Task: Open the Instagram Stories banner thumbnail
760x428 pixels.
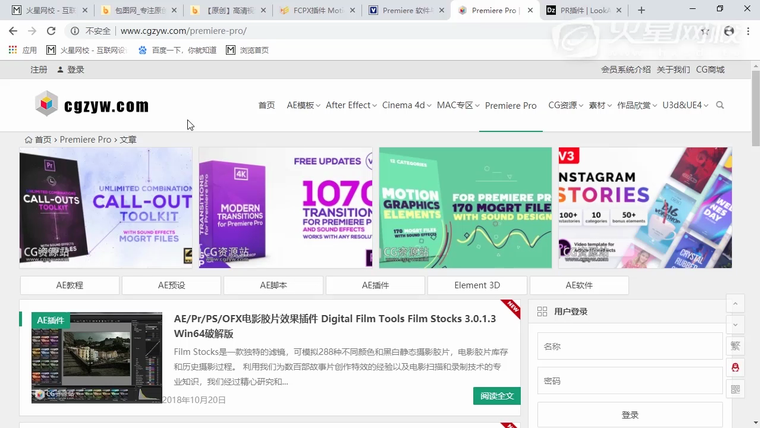Action: point(644,207)
